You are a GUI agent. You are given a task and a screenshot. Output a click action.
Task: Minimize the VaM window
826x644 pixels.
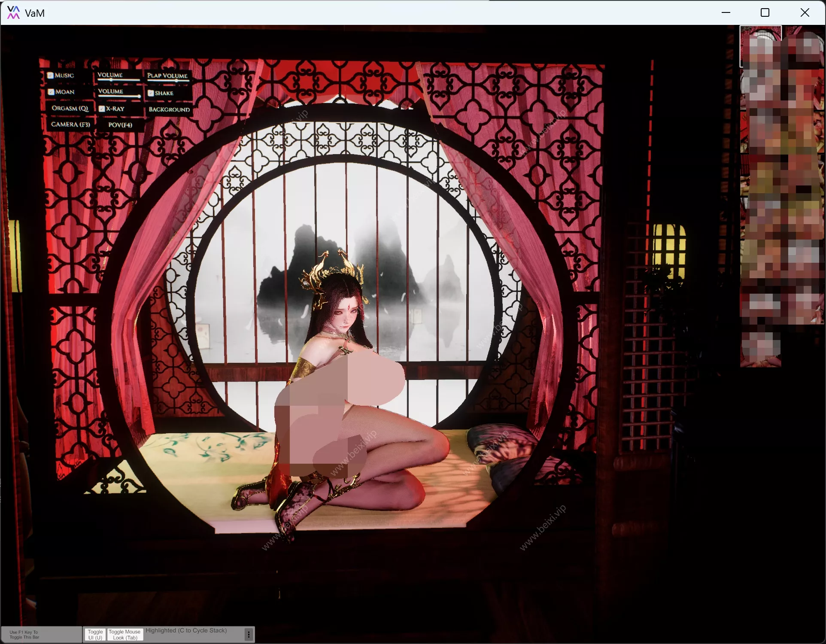[x=726, y=13]
